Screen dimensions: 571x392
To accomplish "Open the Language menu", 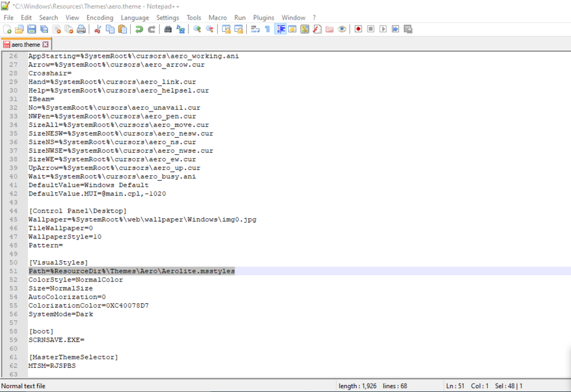I will [135, 18].
